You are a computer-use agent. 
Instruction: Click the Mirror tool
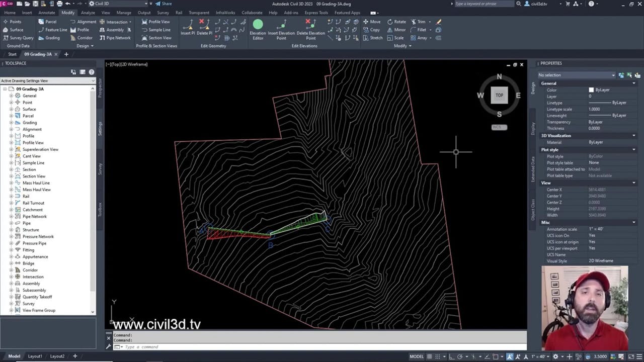[x=395, y=30]
